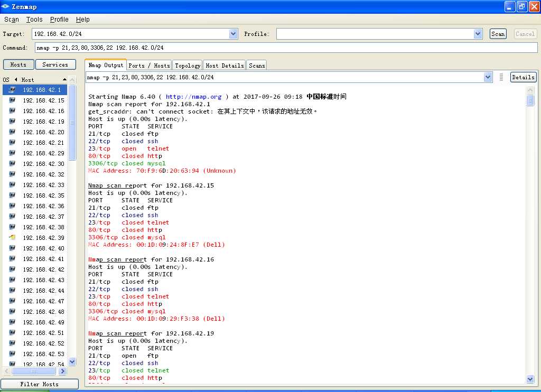The image size is (541, 392).
Task: Click the Cancel button
Action: [525, 34]
